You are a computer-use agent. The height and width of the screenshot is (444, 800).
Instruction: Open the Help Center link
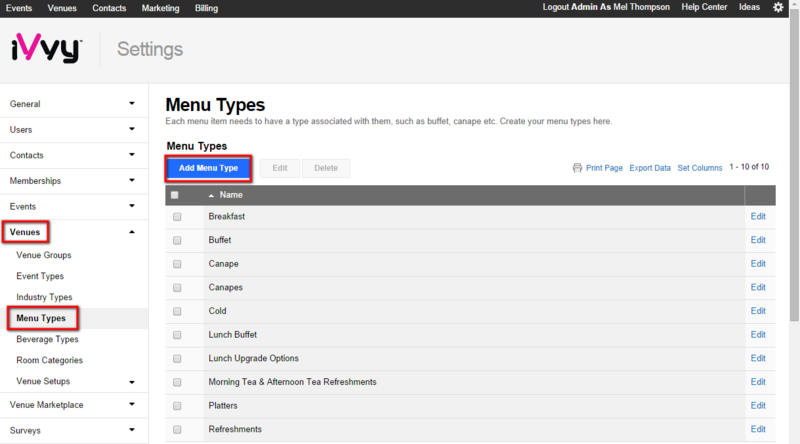[x=704, y=7]
